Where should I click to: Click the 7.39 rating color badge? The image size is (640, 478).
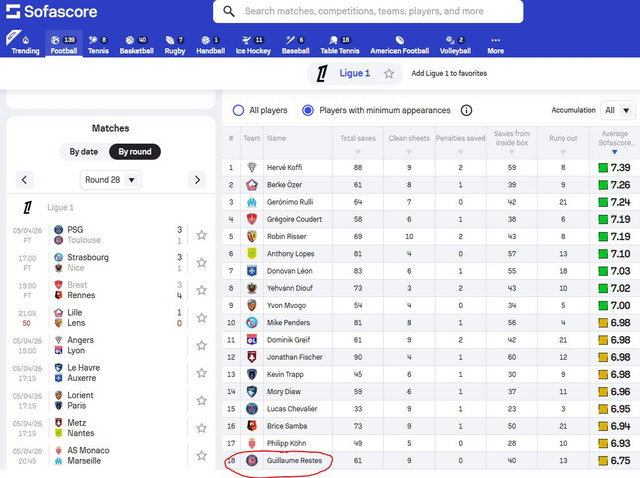603,168
